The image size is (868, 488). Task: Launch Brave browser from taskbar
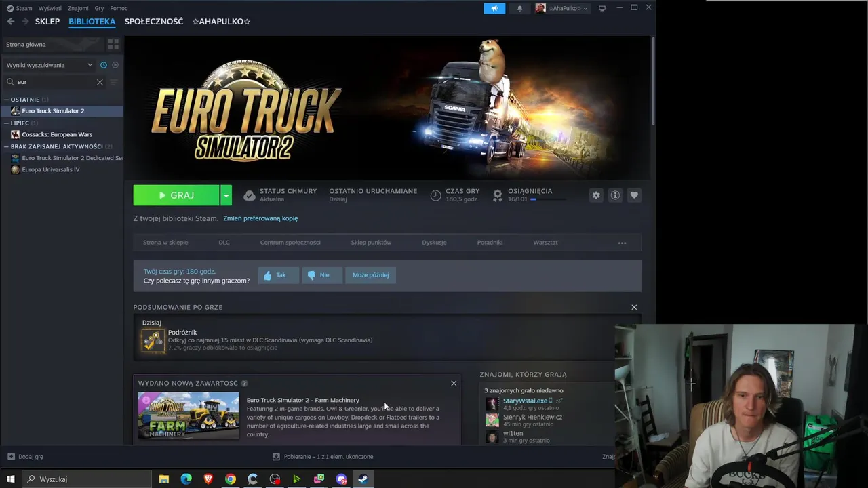(x=208, y=479)
